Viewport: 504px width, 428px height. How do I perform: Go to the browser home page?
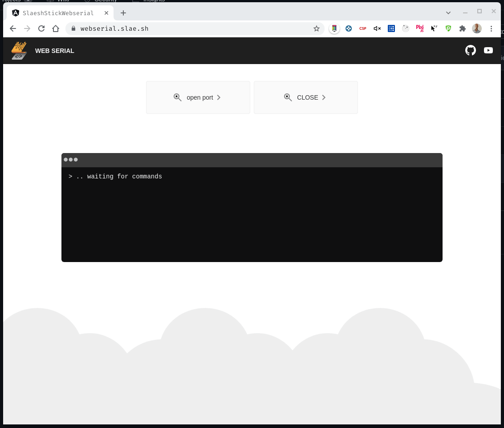[56, 28]
